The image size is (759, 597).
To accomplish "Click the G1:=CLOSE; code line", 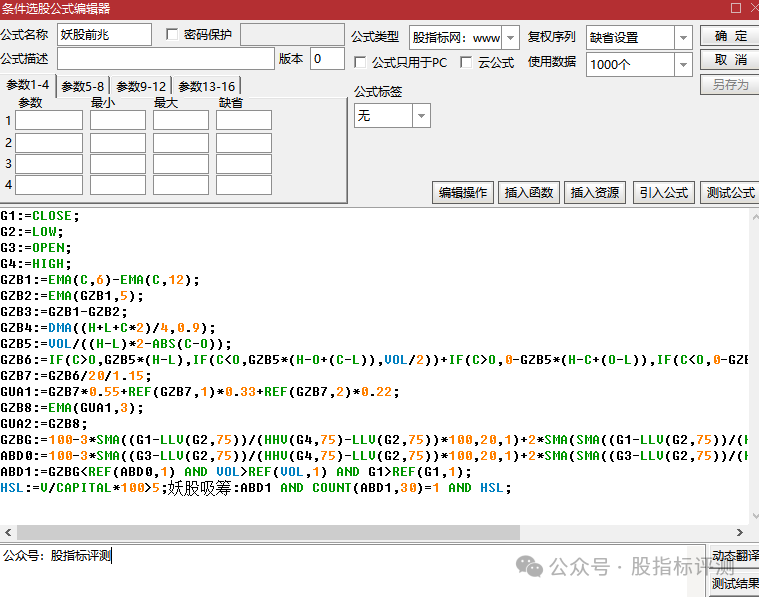I will pyautogui.click(x=40, y=215).
